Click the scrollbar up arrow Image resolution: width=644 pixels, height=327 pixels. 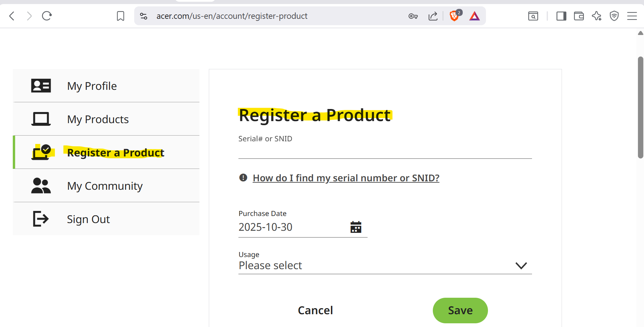point(641,33)
